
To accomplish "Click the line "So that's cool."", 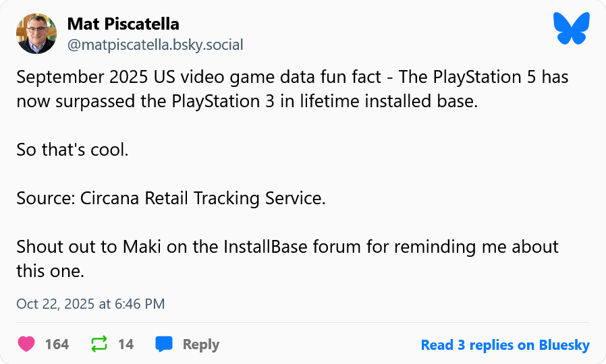I will [72, 150].
